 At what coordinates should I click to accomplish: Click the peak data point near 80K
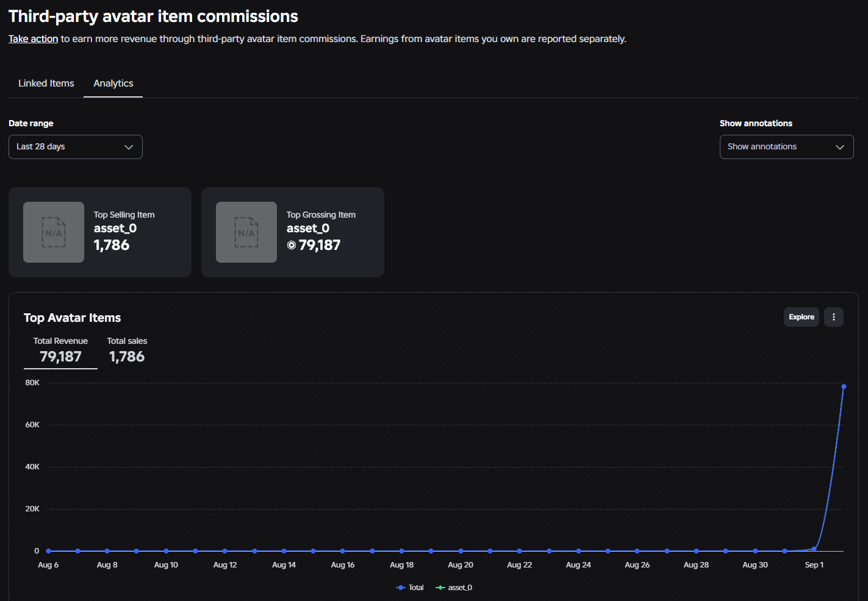(844, 386)
